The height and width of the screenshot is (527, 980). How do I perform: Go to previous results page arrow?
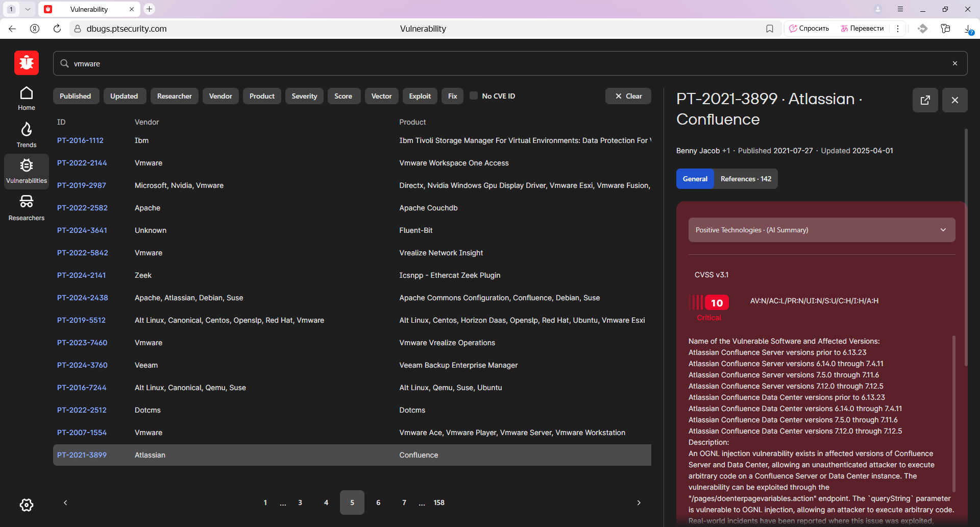click(x=65, y=502)
